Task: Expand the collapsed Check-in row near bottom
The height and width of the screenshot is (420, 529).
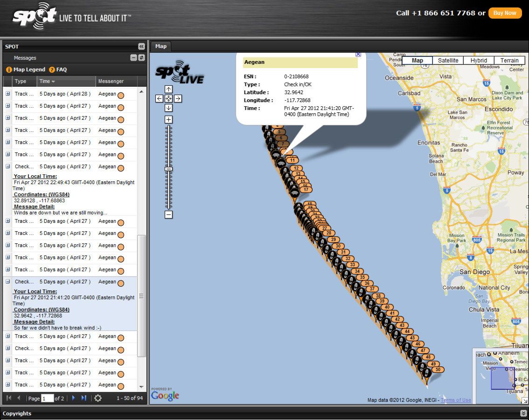Action: [8, 348]
